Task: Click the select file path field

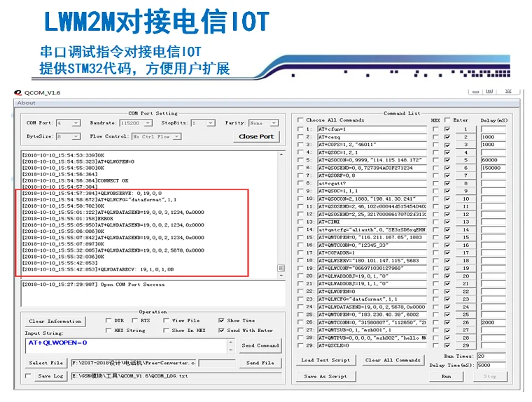Action: coord(133,363)
